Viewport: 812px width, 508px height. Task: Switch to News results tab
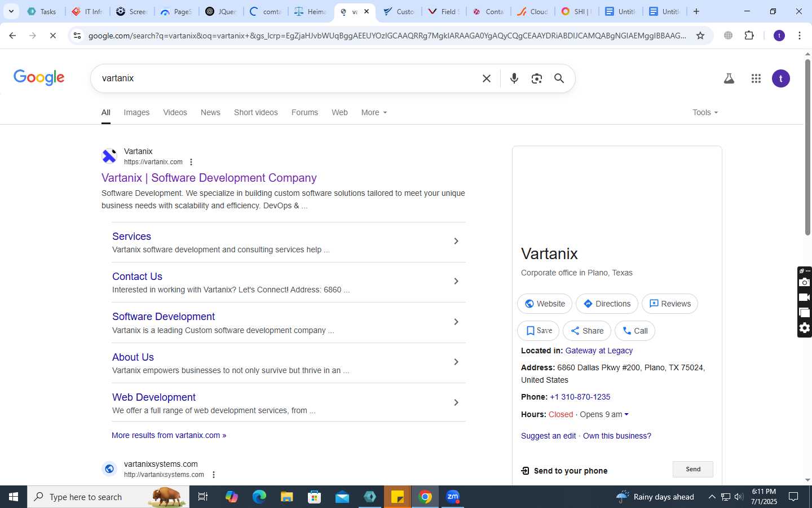coord(210,112)
